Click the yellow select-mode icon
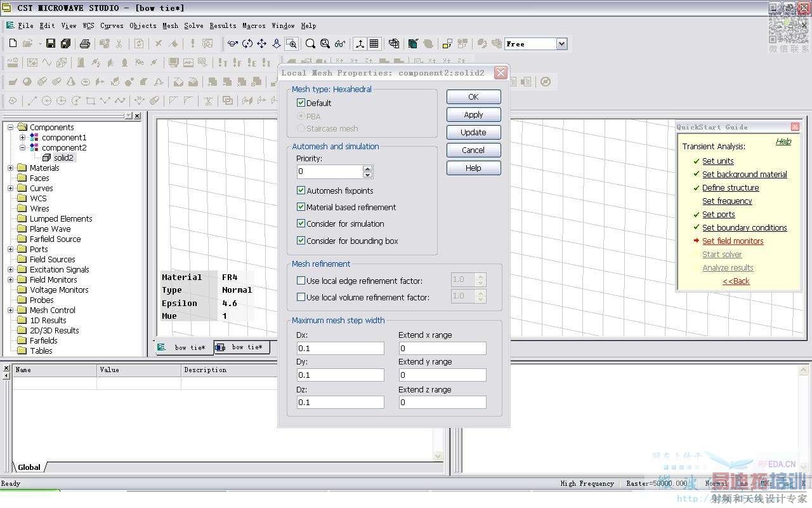Image resolution: width=812 pixels, height=508 pixels. [x=448, y=44]
